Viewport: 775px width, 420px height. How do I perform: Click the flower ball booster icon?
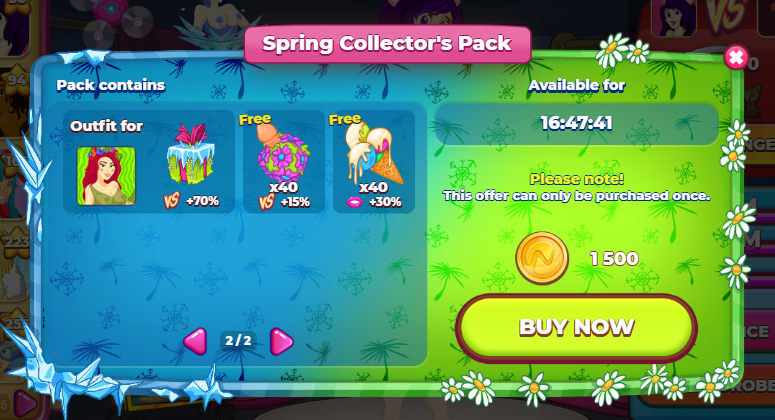coord(282,155)
